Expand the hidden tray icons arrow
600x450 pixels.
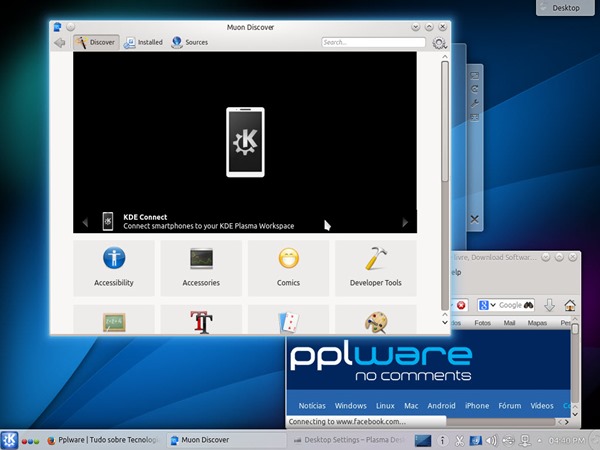pyautogui.click(x=540, y=440)
